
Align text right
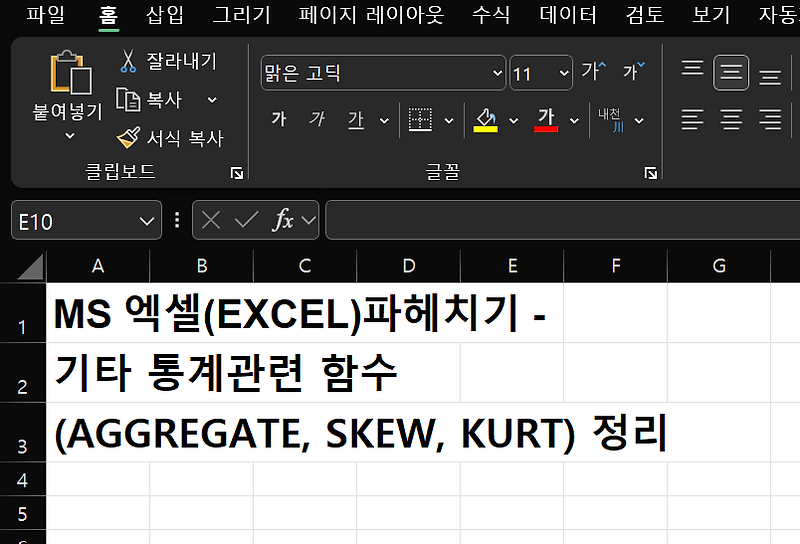[770, 119]
